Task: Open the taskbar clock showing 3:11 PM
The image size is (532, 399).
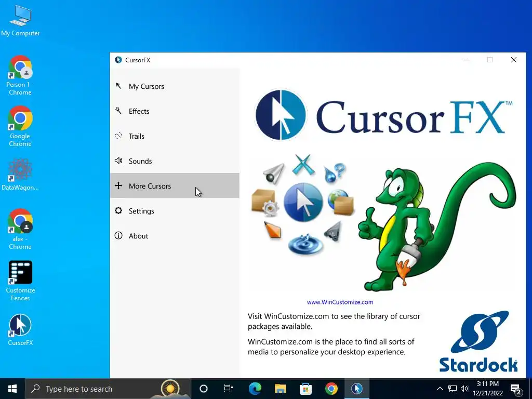Action: (x=487, y=389)
